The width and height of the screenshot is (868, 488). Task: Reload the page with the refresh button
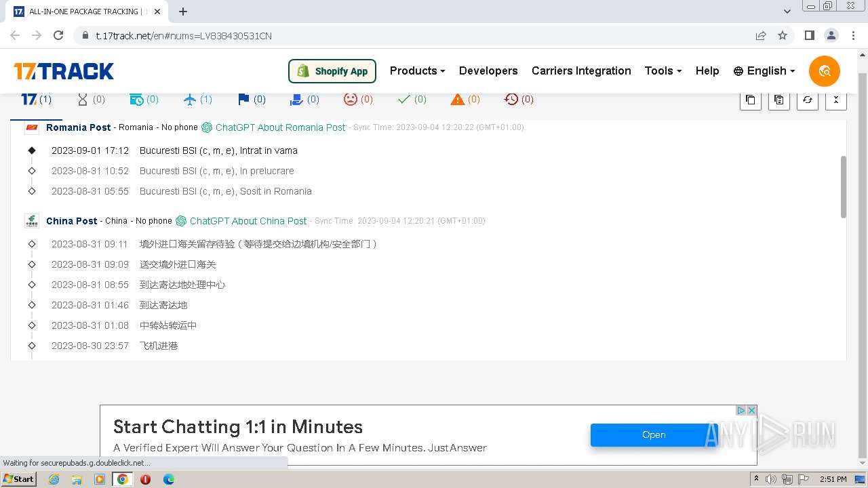coord(58,35)
